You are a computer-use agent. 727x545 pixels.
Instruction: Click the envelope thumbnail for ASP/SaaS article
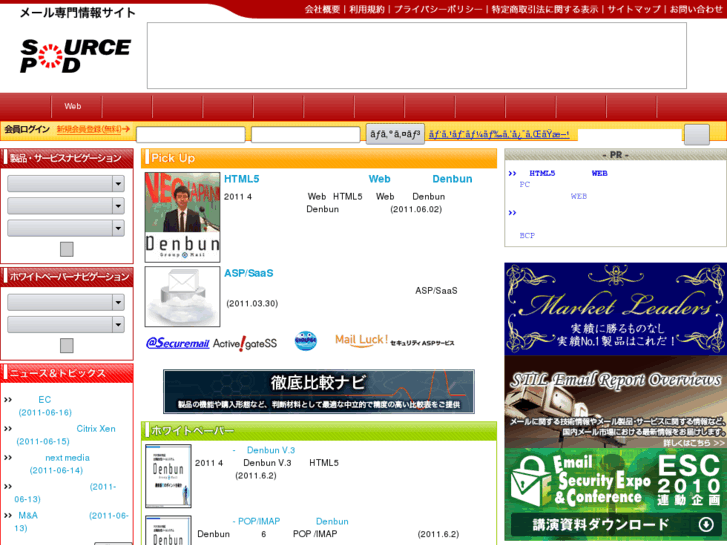point(182,296)
